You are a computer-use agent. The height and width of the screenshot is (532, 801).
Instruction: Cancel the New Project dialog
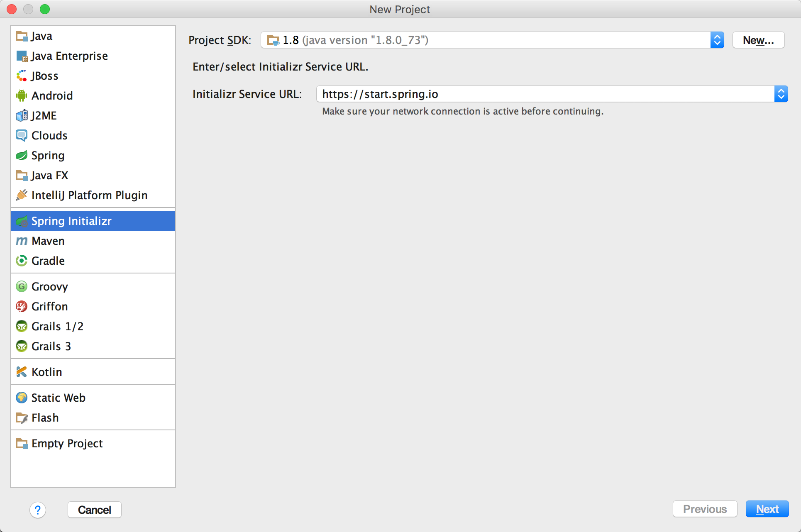tap(95, 510)
